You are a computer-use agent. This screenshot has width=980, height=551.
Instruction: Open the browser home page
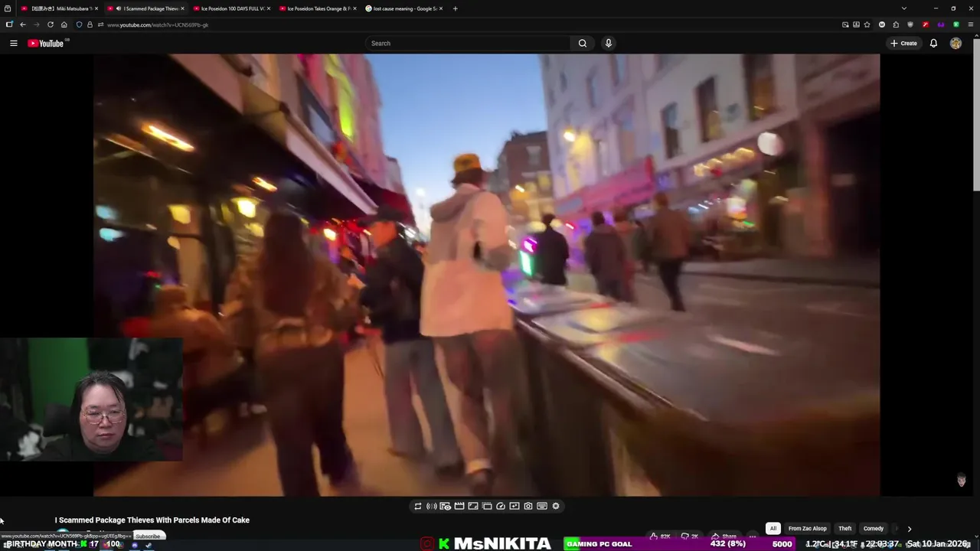(x=64, y=24)
